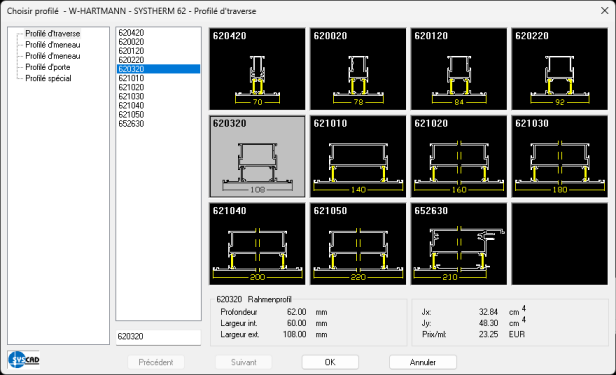Click the Prix/ml value 23.25
Image resolution: width=616 pixels, height=375 pixels.
[x=488, y=335]
